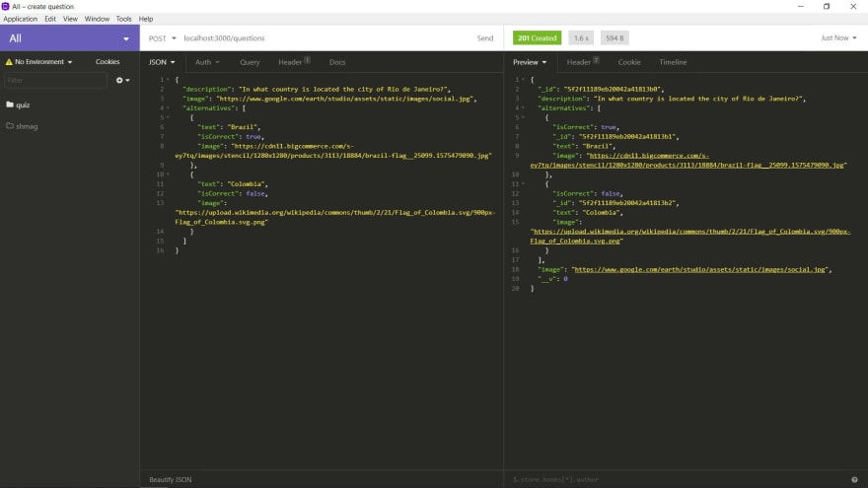Click Beautify JSON button
The image size is (868, 488).
tap(171, 480)
